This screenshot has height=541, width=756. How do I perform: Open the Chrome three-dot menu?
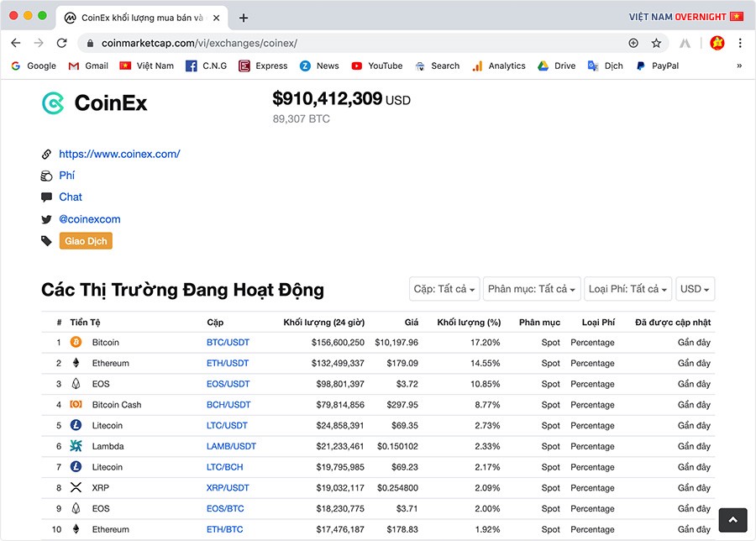(x=740, y=43)
